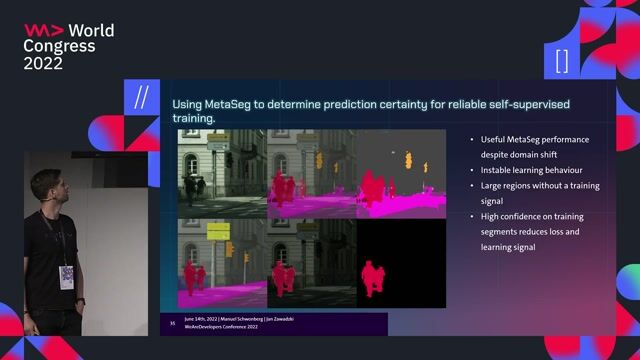This screenshot has width=640, height=360.
Task: Click the slide number 35 in footer
Action: point(172,323)
